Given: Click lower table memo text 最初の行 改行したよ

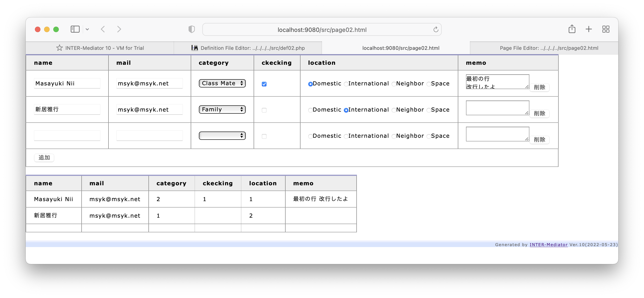Looking at the screenshot, I should pyautogui.click(x=320, y=199).
